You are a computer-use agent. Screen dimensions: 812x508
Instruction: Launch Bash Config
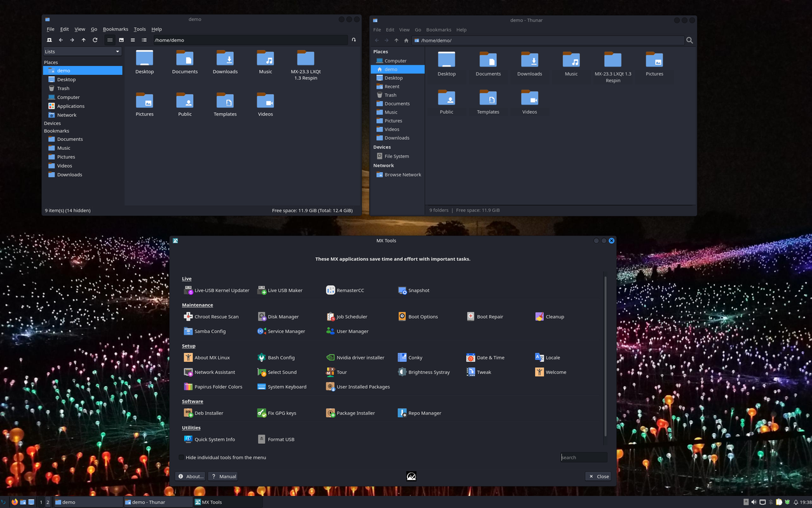(x=276, y=358)
